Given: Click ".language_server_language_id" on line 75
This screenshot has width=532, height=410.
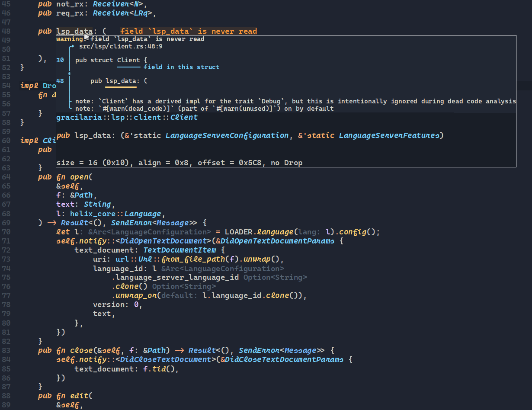Looking at the screenshot, I should coord(175,277).
